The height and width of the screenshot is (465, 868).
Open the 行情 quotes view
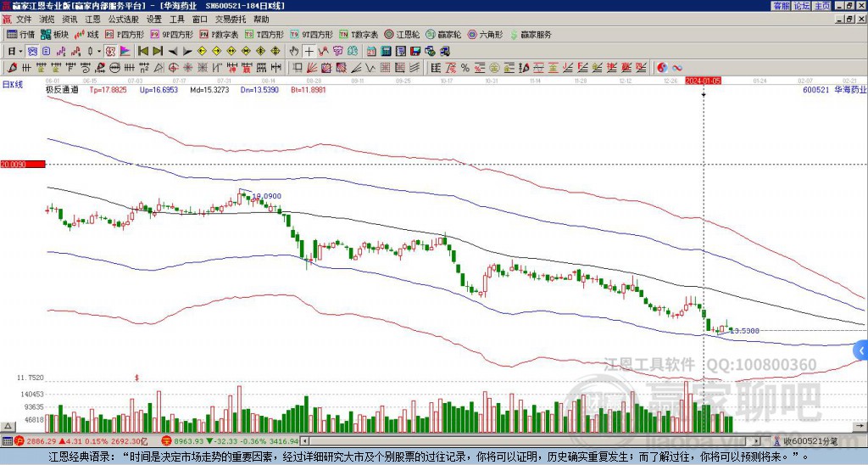21,34
